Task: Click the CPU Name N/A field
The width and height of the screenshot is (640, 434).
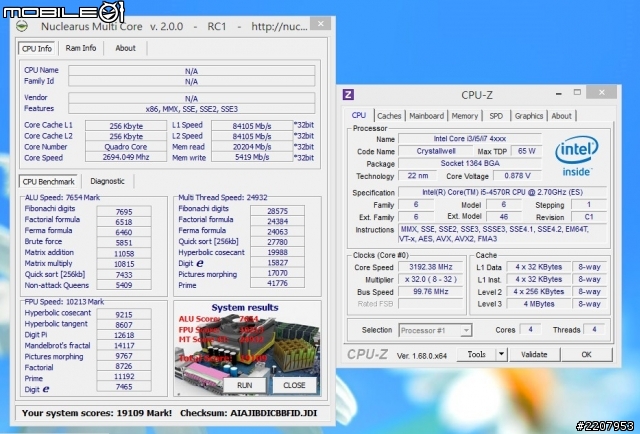Action: point(191,71)
